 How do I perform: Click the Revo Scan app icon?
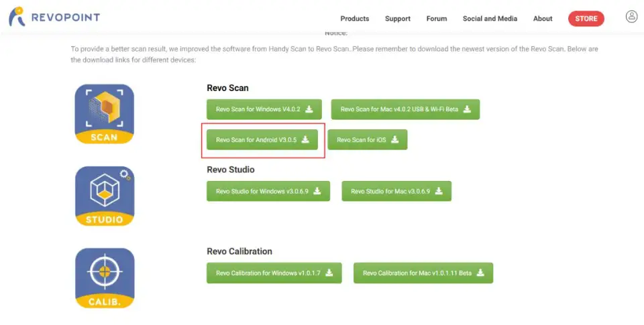coord(104,114)
